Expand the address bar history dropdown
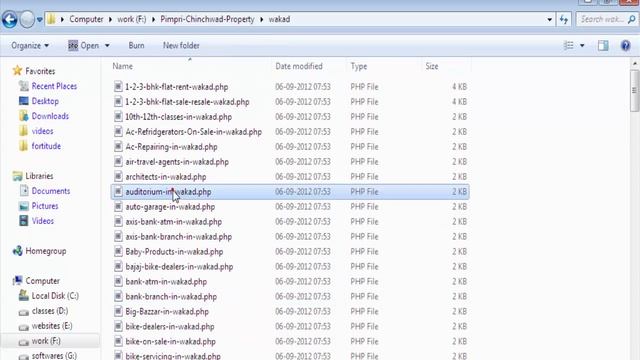The image size is (640, 360). click(x=549, y=19)
